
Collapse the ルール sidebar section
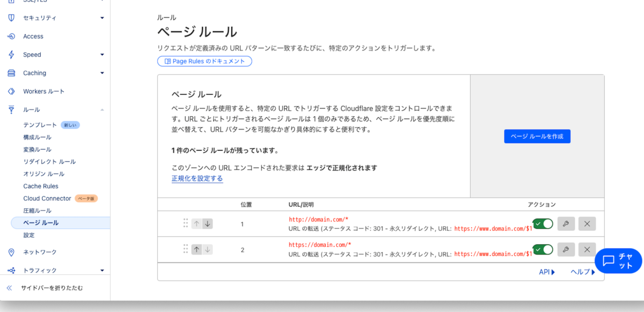pos(102,110)
